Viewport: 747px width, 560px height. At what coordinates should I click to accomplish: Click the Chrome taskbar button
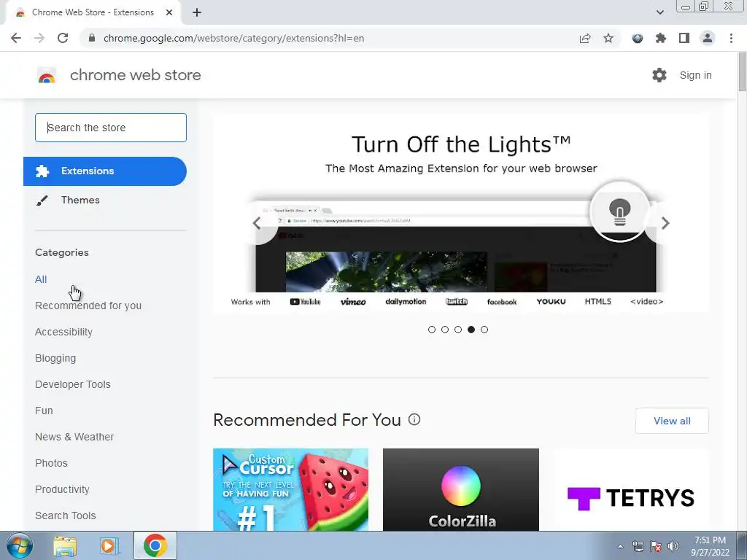pos(155,545)
